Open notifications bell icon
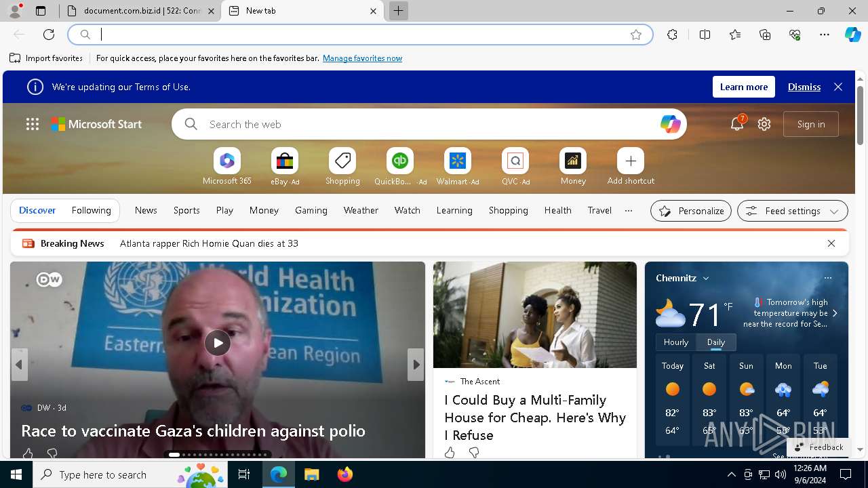The height and width of the screenshot is (488, 868). pyautogui.click(x=737, y=124)
